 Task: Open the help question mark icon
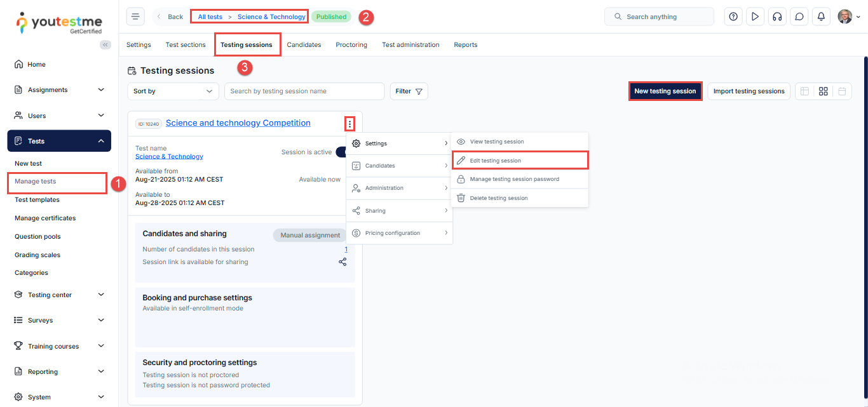pyautogui.click(x=733, y=17)
